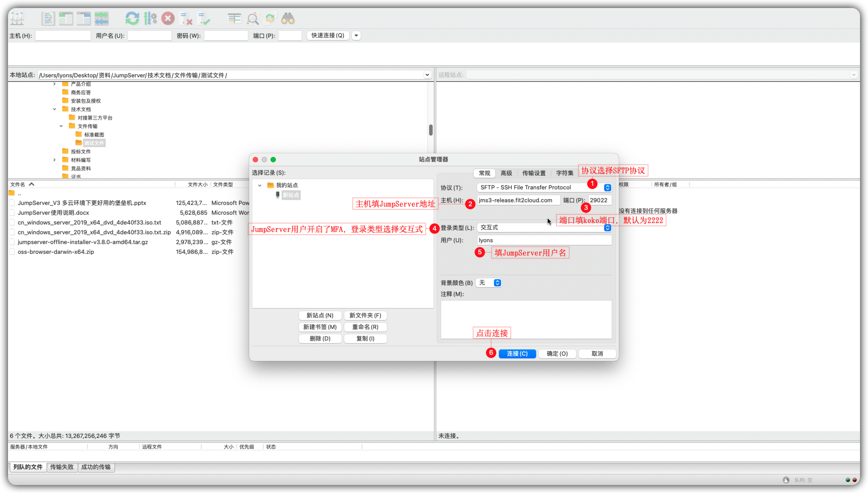Click the 确定 (O) button
This screenshot has height=493, width=868.
(x=557, y=354)
